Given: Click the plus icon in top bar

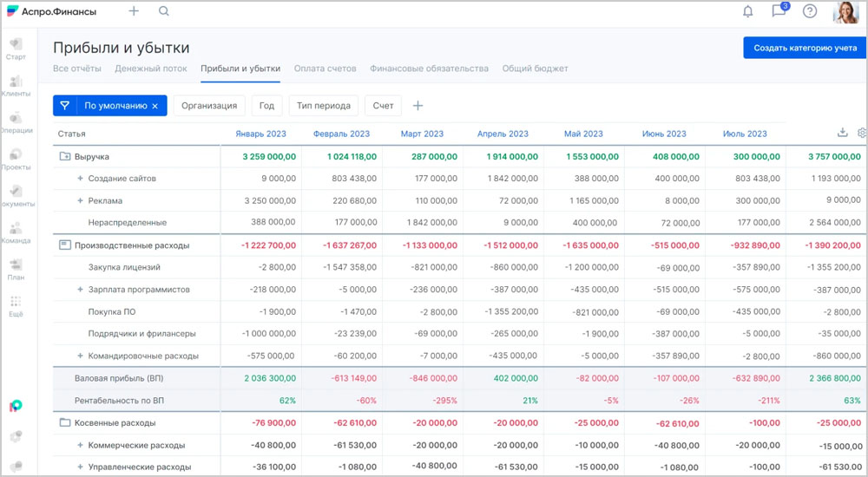Looking at the screenshot, I should tap(134, 11).
